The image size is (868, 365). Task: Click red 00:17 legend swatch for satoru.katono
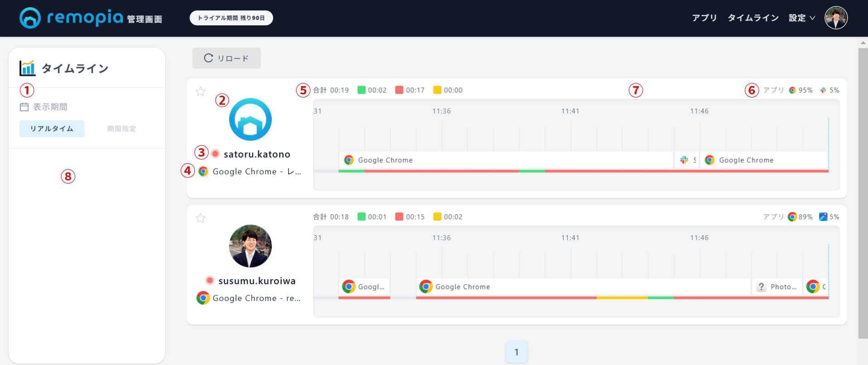[399, 90]
